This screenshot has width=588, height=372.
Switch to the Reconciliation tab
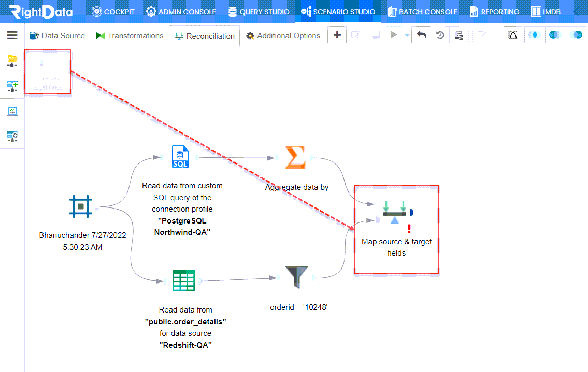click(205, 36)
